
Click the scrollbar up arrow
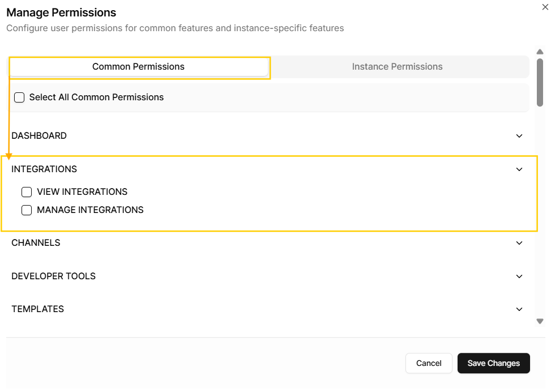(540, 52)
